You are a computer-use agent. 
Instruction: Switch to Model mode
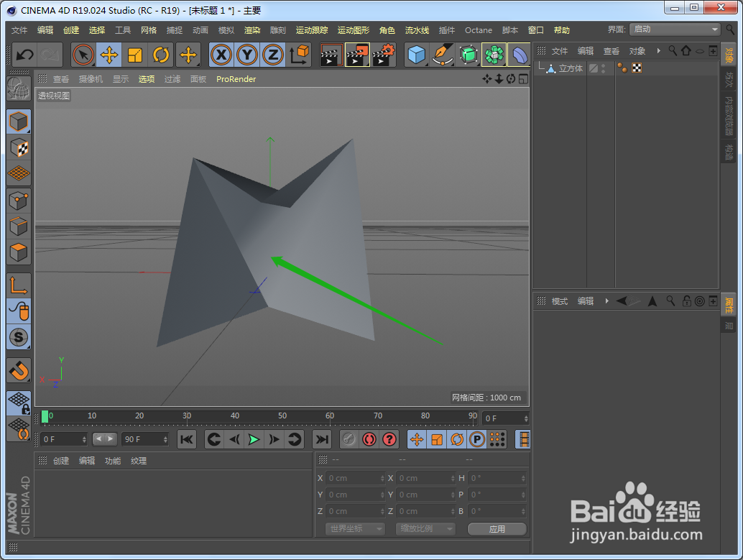coord(19,121)
